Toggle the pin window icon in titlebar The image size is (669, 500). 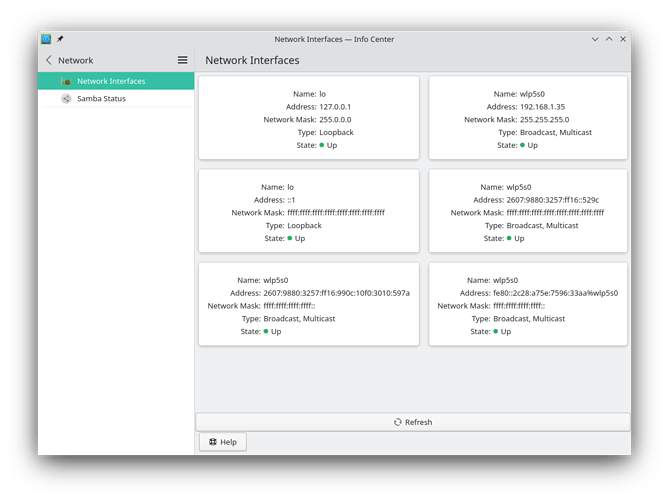60,39
